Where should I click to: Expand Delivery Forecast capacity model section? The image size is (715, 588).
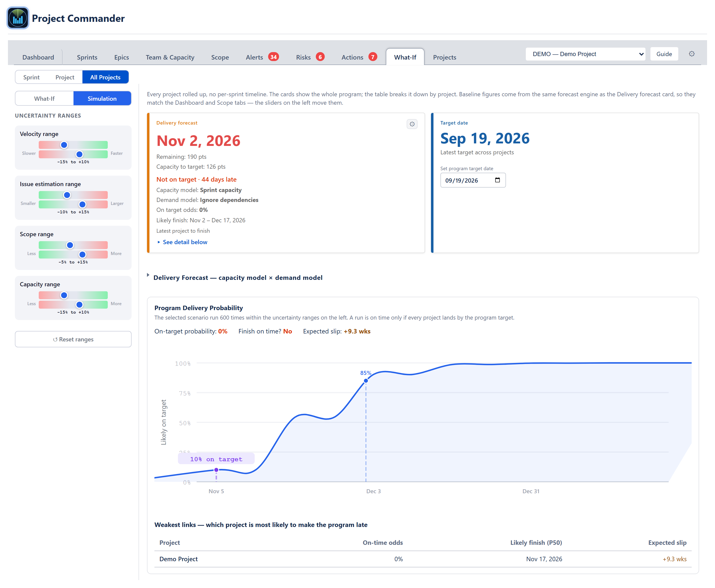coord(238,278)
